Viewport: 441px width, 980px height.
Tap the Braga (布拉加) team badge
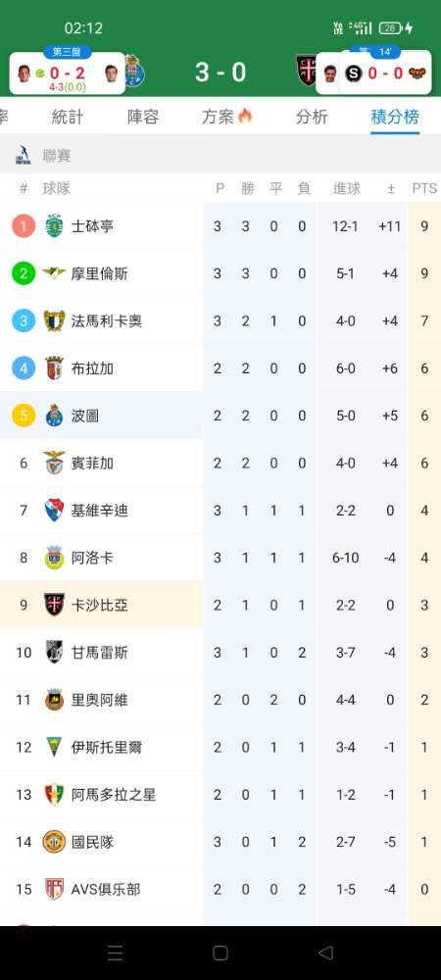[x=54, y=368]
